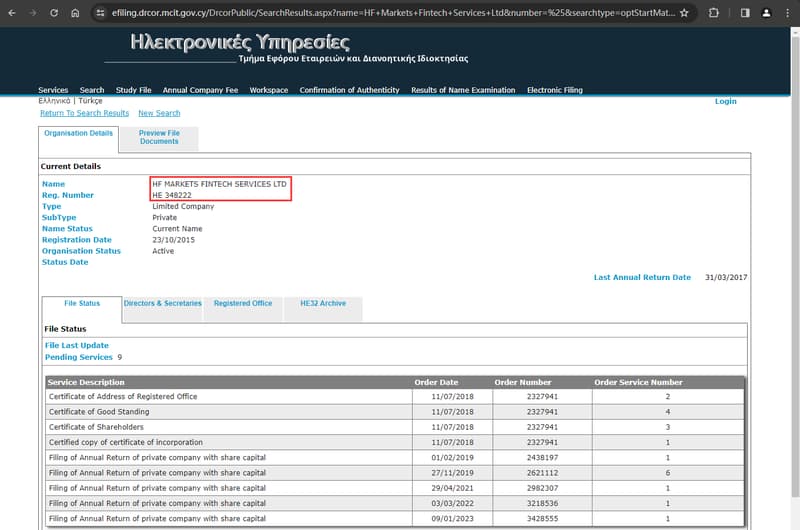The width and height of the screenshot is (800, 530).
Task: Open the HE32 Archive tab
Action: (322, 304)
